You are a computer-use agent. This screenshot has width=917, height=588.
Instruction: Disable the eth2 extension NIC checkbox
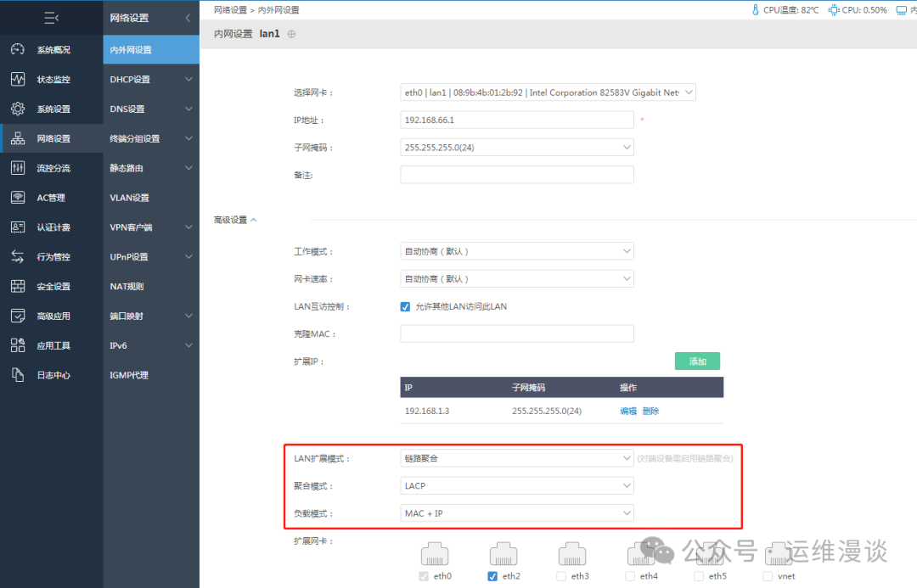[x=491, y=575]
